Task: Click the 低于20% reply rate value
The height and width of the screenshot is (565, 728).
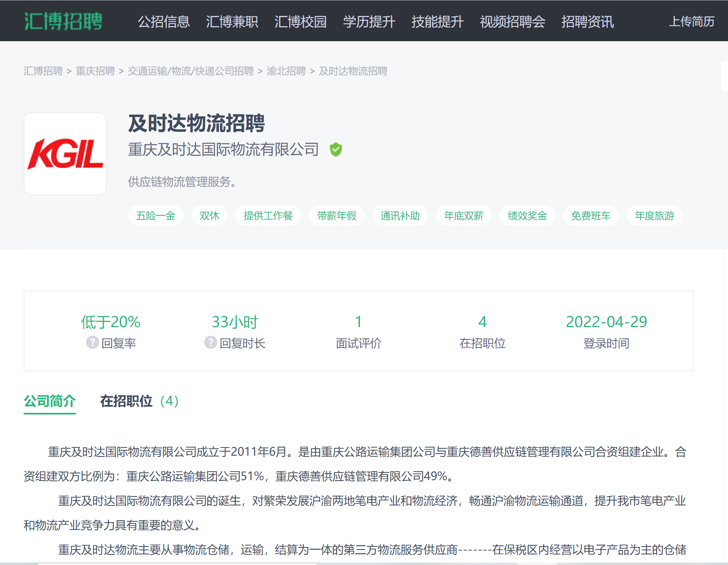Action: pos(111,322)
